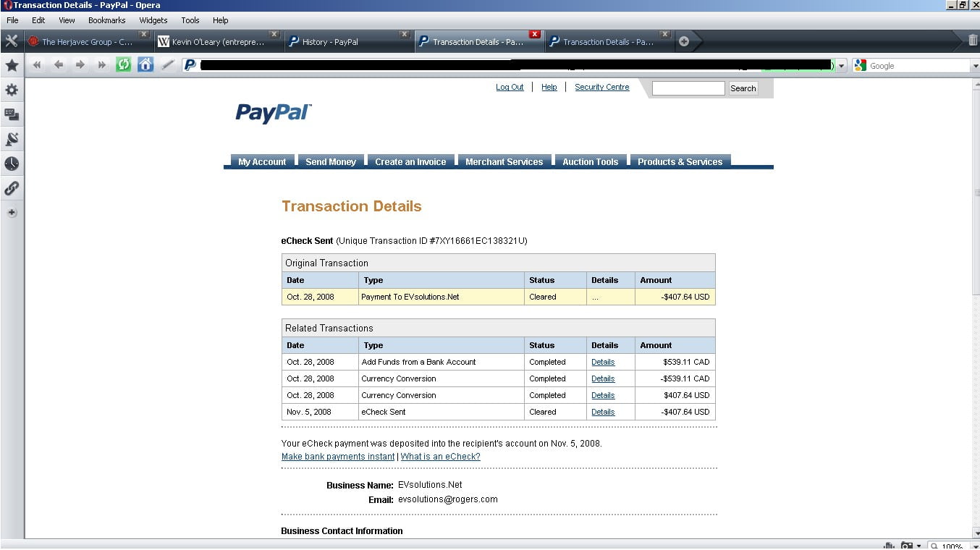Go forward with the Forward arrow
The height and width of the screenshot is (550, 980).
[80, 65]
